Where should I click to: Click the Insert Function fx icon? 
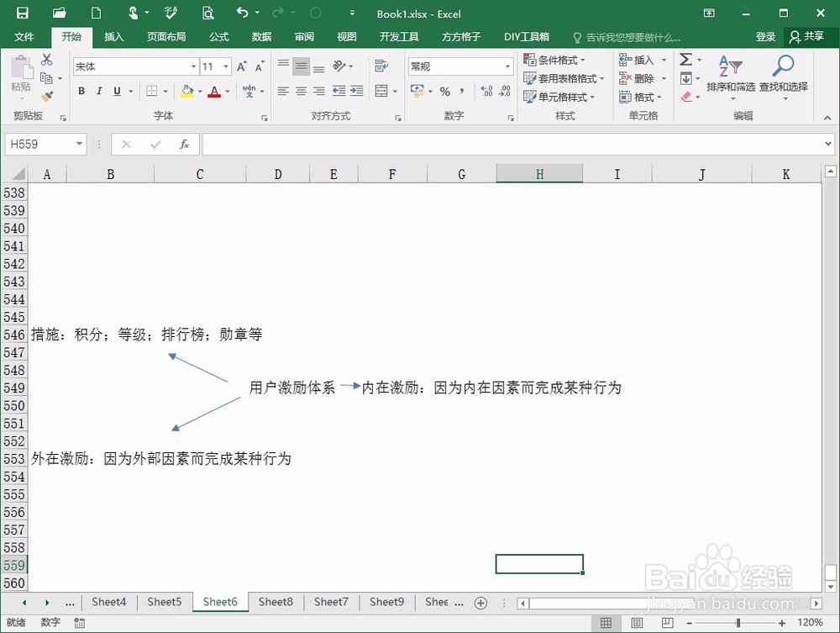184,145
